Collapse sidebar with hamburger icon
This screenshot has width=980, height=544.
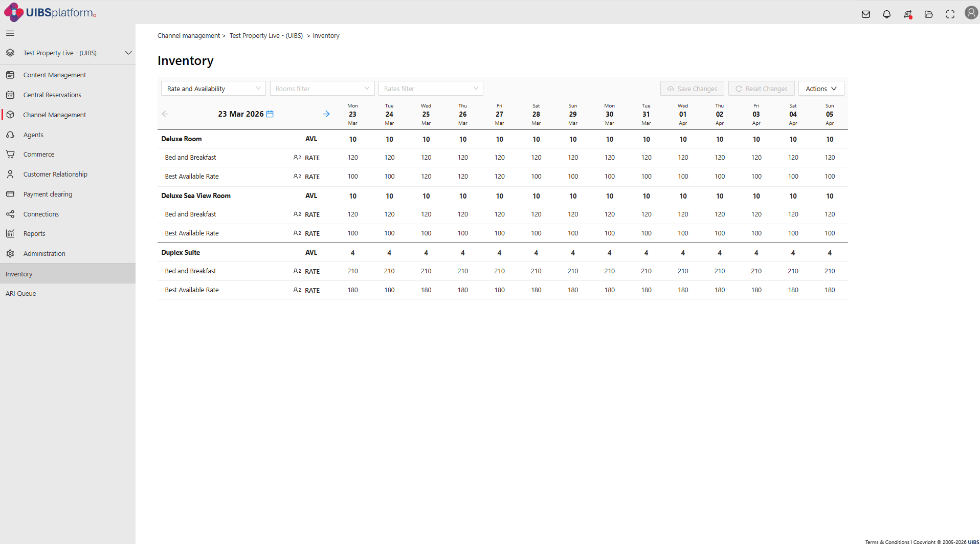click(x=10, y=33)
